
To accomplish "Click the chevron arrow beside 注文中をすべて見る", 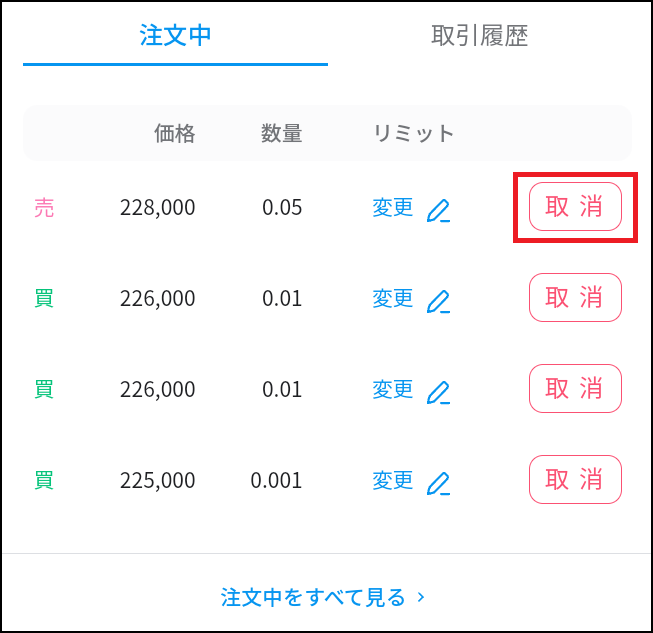I will [x=421, y=597].
